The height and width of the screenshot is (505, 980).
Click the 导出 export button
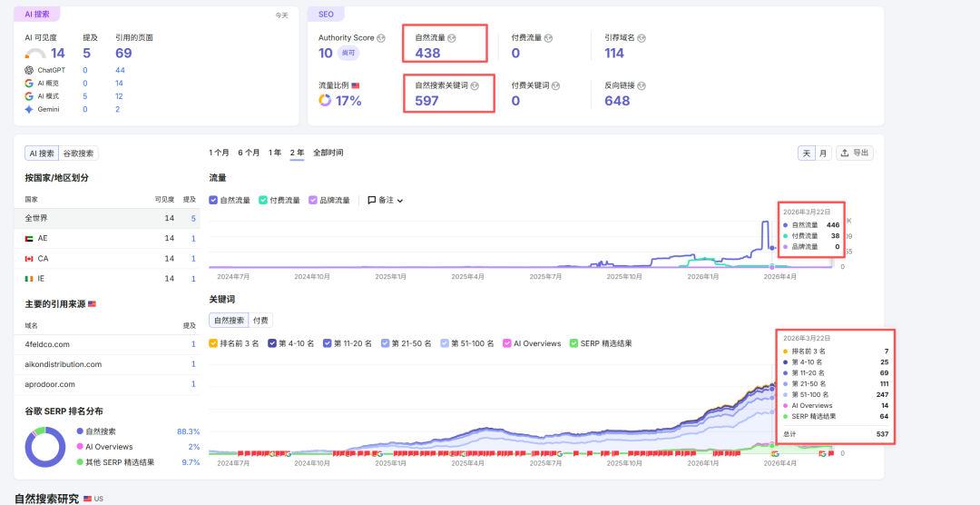[855, 153]
